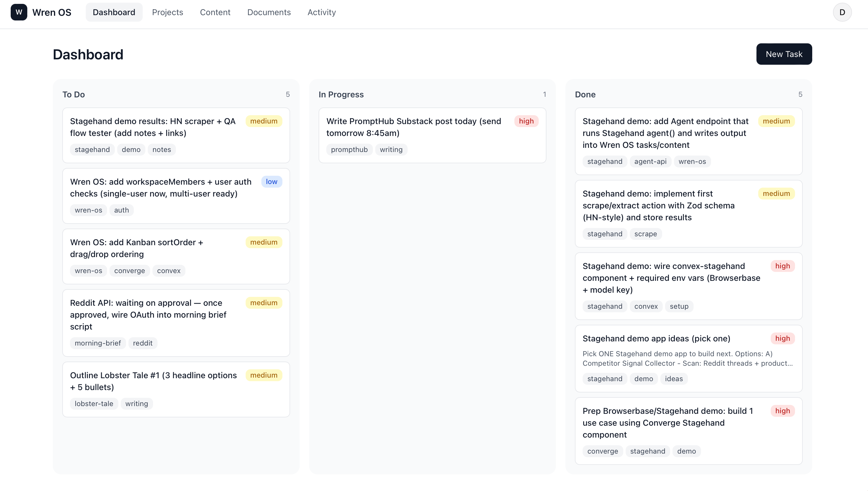Image resolution: width=868 pixels, height=491 pixels.
Task: Open the user avatar D menu
Action: click(842, 12)
